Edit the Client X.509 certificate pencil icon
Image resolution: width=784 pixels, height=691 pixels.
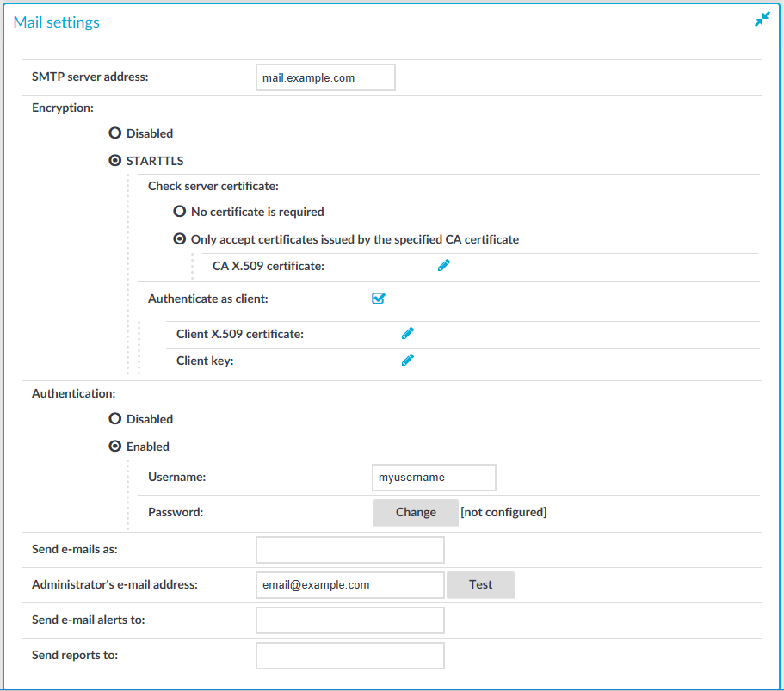[x=408, y=334]
